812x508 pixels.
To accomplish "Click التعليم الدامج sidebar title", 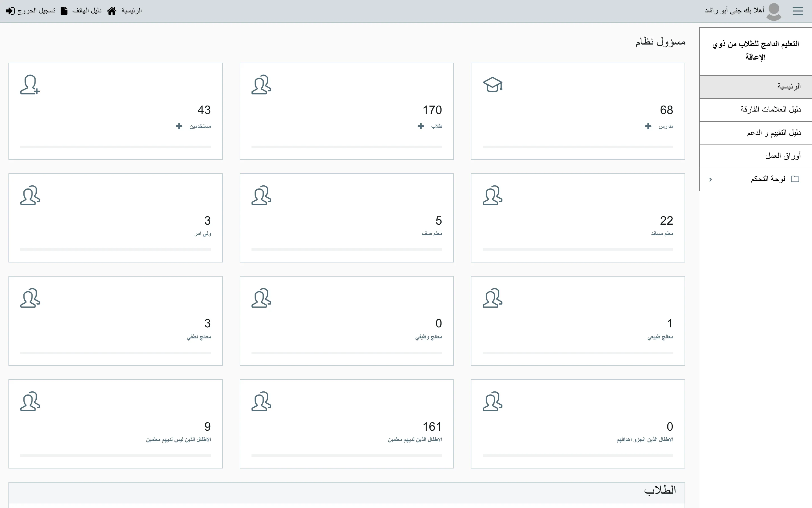I will click(756, 51).
